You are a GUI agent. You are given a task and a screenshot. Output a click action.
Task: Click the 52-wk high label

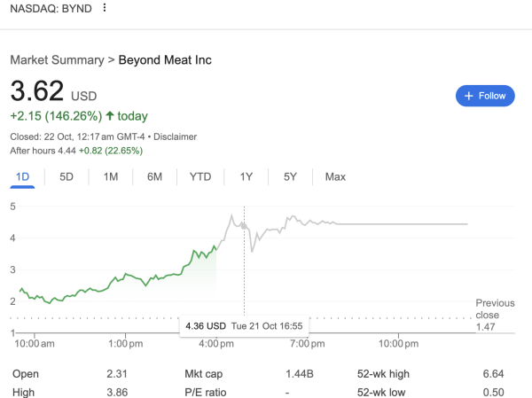(383, 374)
